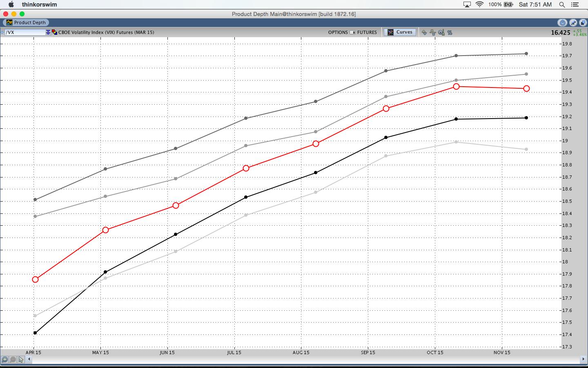Click the /VX symbol input field

(25, 32)
